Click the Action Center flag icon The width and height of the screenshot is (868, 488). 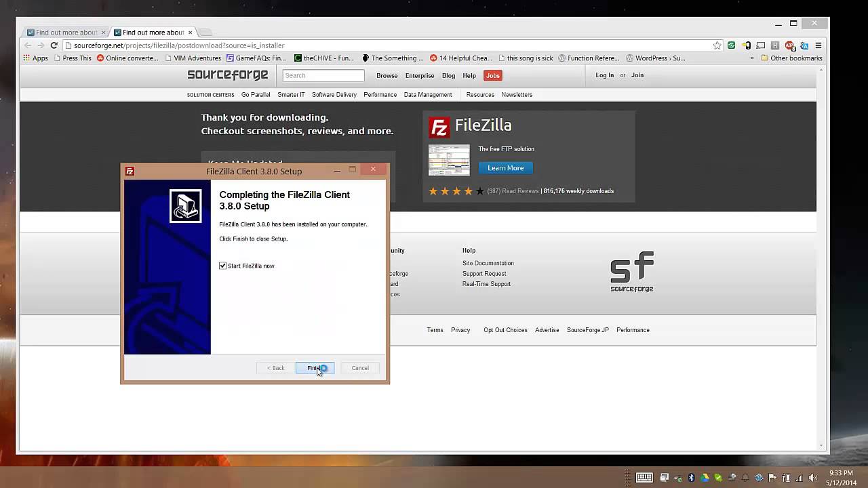pyautogui.click(x=772, y=477)
